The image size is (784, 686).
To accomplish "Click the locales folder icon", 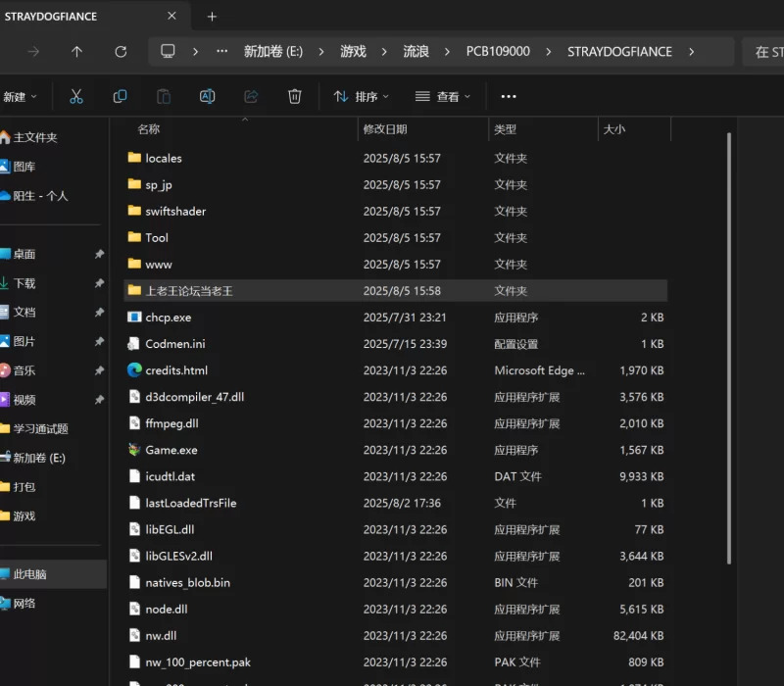I will [134, 158].
